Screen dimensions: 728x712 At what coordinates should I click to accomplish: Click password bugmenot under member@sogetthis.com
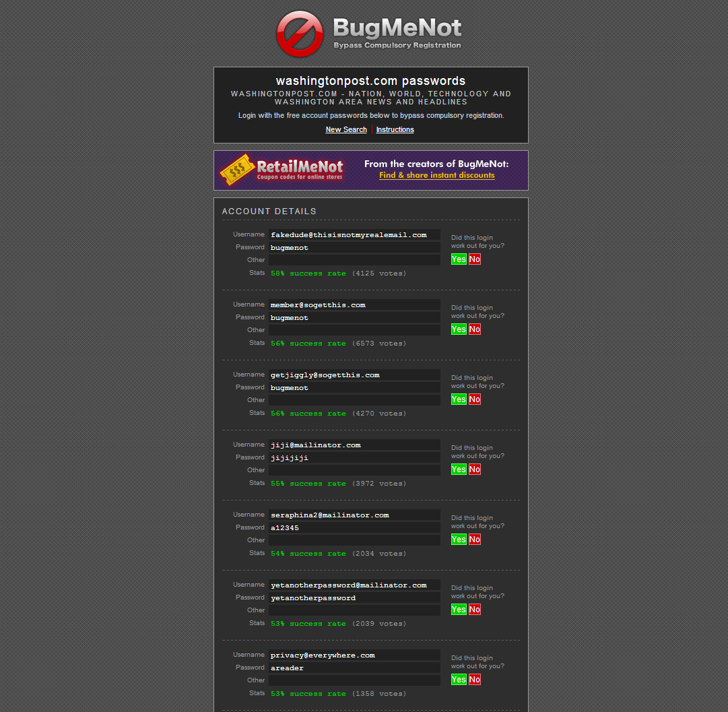[x=354, y=318]
